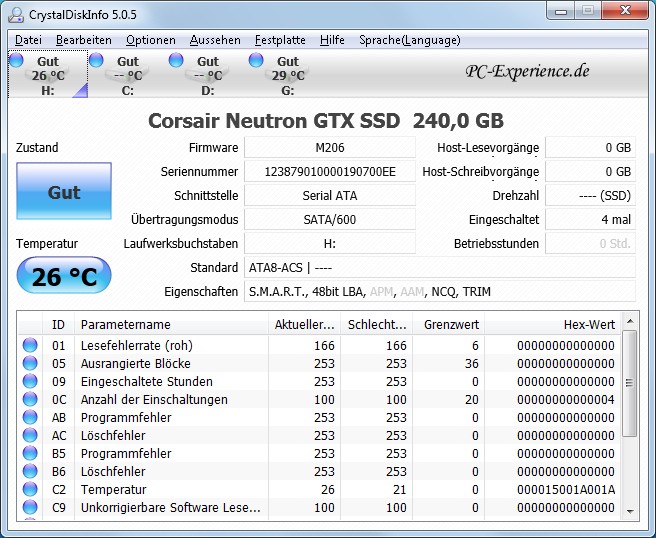Click status orb for Ausrangierte Blöcke row

click(x=30, y=363)
